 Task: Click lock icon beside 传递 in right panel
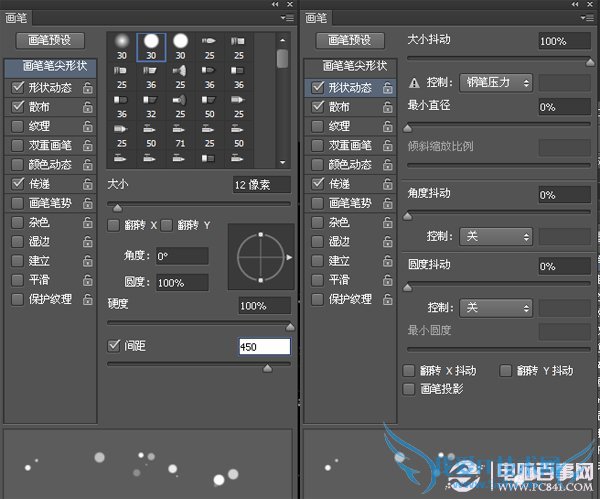pyautogui.click(x=388, y=184)
